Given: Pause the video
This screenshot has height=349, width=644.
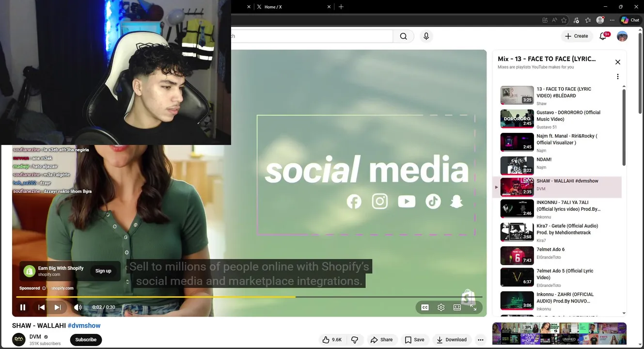Looking at the screenshot, I should [23, 307].
